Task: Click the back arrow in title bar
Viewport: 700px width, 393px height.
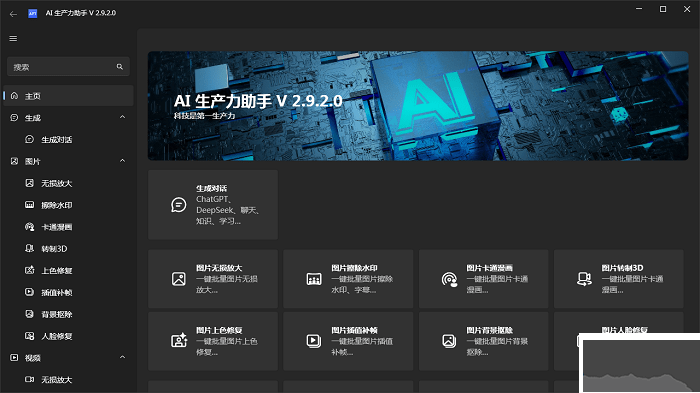Action: coord(13,14)
